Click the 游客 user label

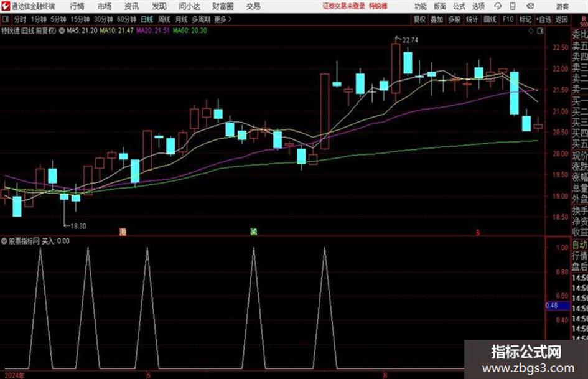(x=562, y=6)
